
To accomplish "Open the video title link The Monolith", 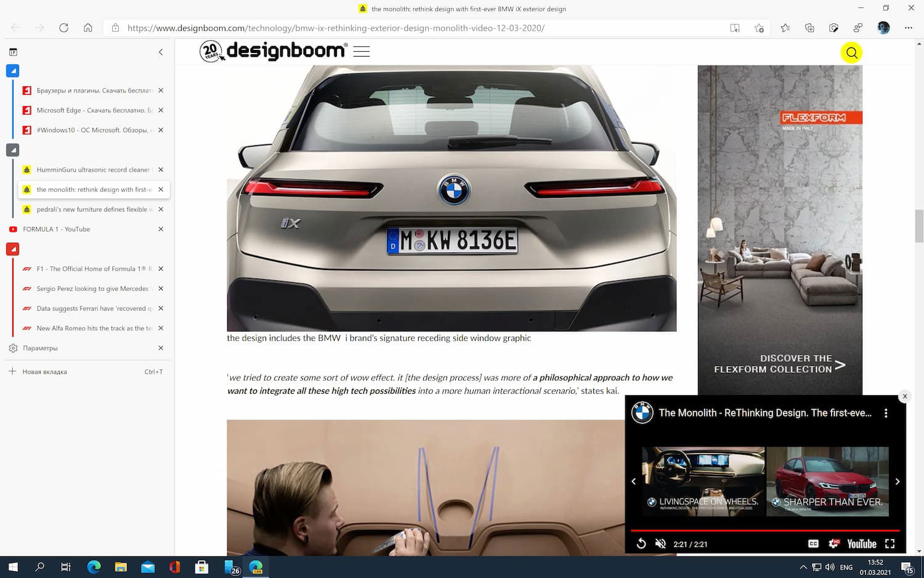I will [x=765, y=413].
